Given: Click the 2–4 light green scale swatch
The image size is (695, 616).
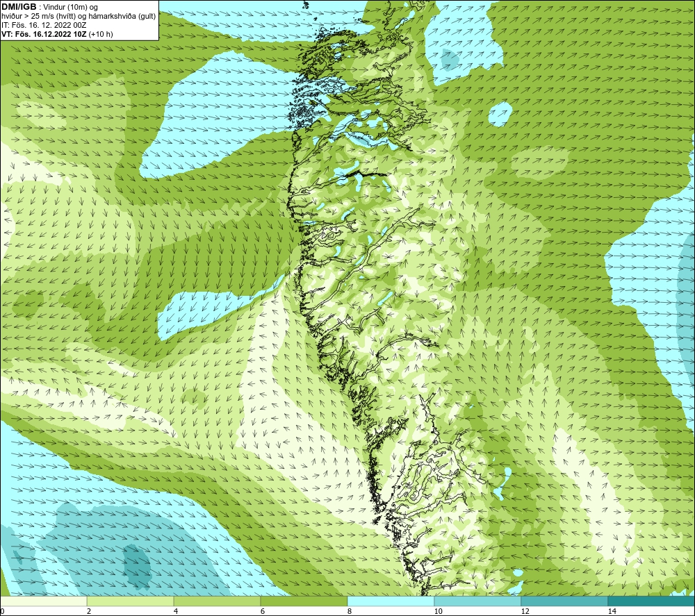Looking at the screenshot, I should (131, 601).
